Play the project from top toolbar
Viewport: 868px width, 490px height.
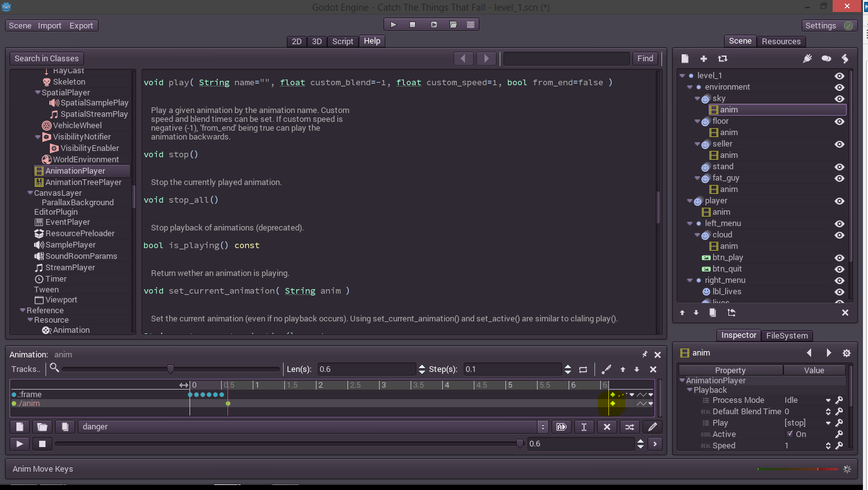pos(394,25)
